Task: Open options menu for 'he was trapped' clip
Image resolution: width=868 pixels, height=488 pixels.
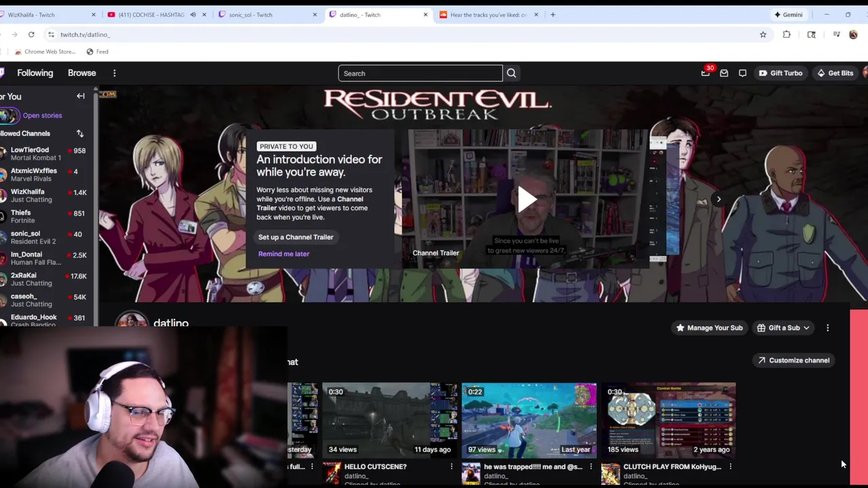Action: [x=591, y=466]
